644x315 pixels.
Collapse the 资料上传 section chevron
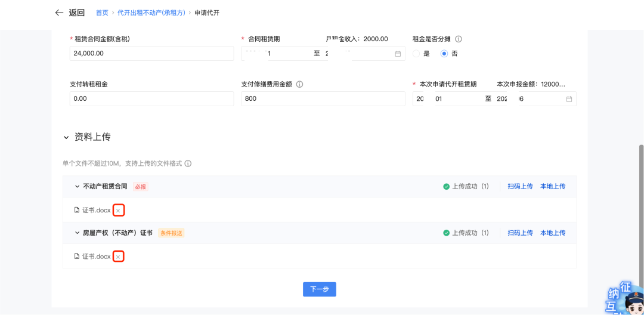66,138
